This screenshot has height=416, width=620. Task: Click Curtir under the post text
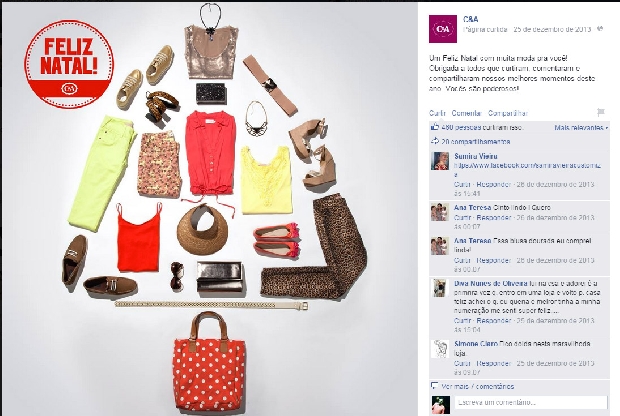click(x=437, y=113)
